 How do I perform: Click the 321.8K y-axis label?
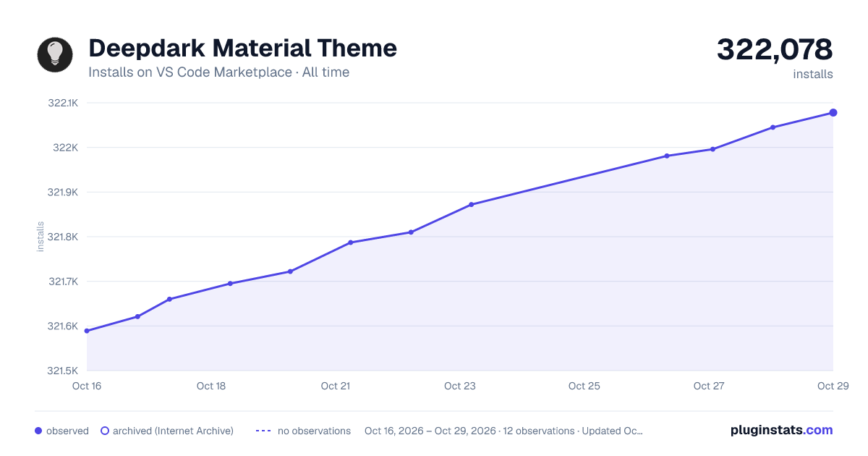coord(62,237)
